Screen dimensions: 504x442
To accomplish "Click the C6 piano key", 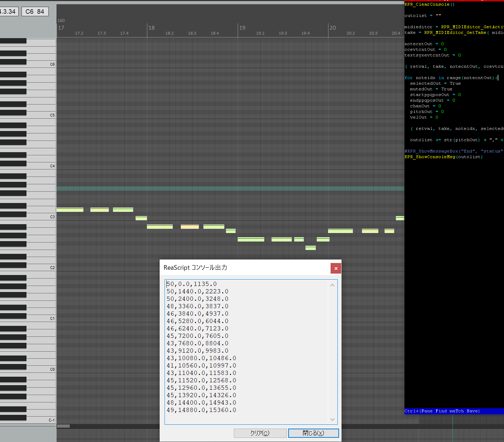I will (x=41, y=64).
